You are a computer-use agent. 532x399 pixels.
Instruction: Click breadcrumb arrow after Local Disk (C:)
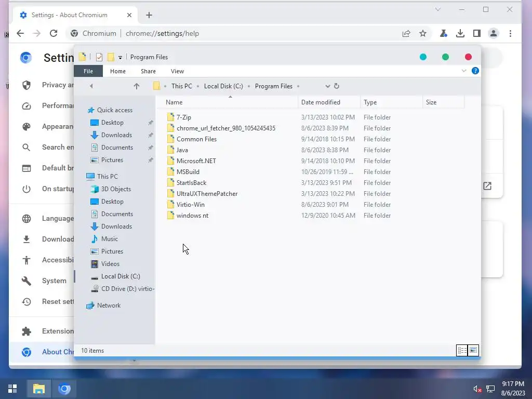point(249,86)
